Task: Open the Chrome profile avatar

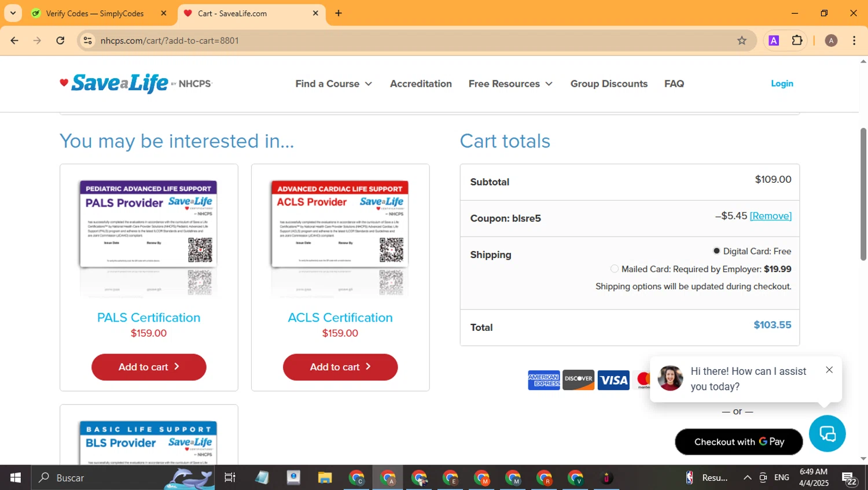Action: (831, 40)
